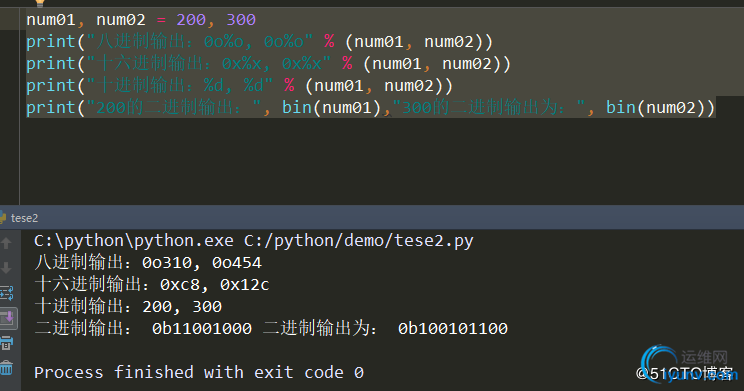Place cursor on num01, num02 assignment line
Screen dimensions: 744x391
141,19
